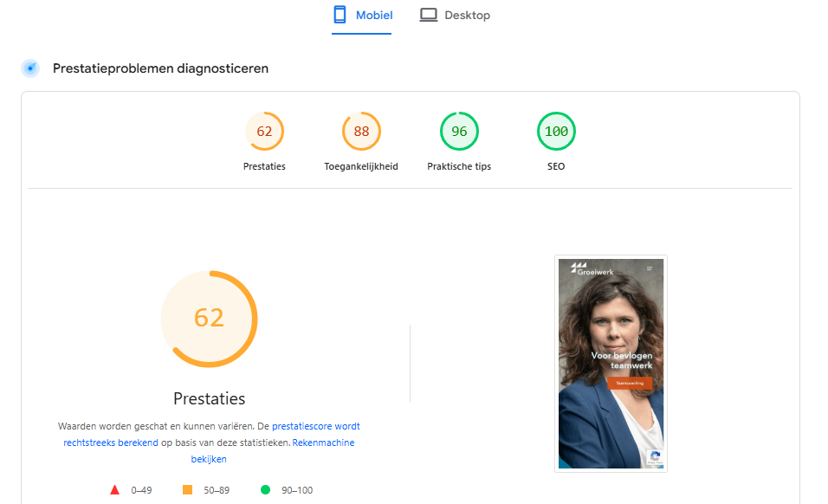Screen dimensions: 828x504
Task: Click the reCAPTCHA badge in the page preview
Action: (654, 458)
